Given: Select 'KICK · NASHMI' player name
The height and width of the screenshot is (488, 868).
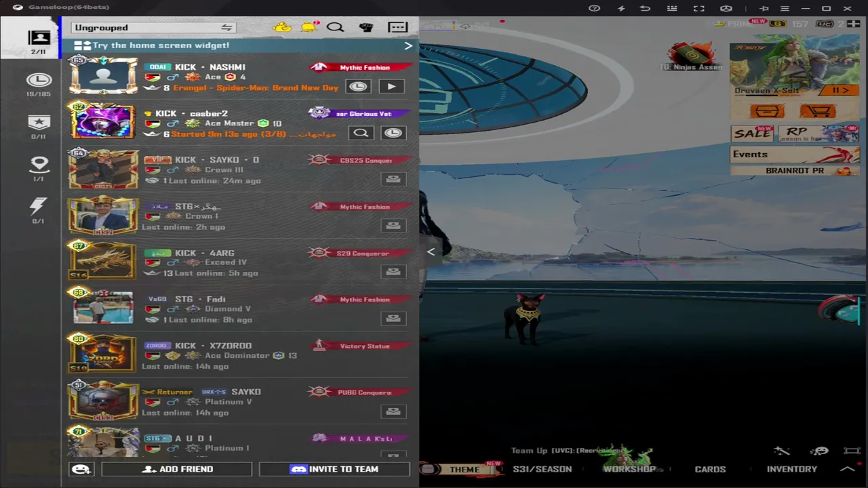Looking at the screenshot, I should tap(210, 67).
